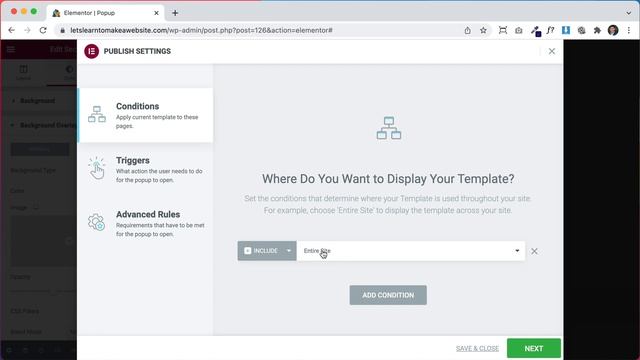Open the tab search chevron

pyautogui.click(x=629, y=13)
